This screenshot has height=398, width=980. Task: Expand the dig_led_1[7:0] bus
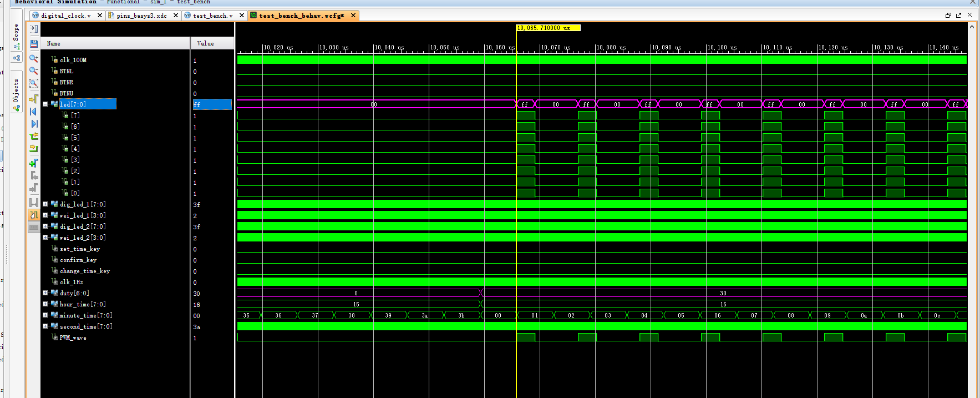pyautogui.click(x=45, y=204)
